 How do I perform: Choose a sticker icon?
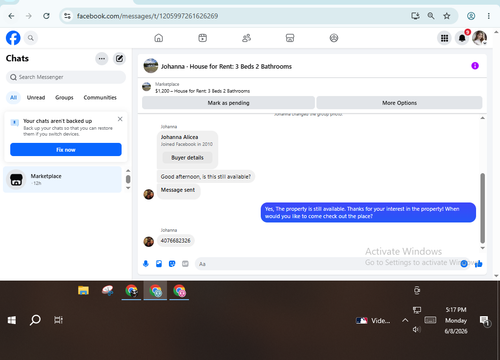(x=172, y=264)
